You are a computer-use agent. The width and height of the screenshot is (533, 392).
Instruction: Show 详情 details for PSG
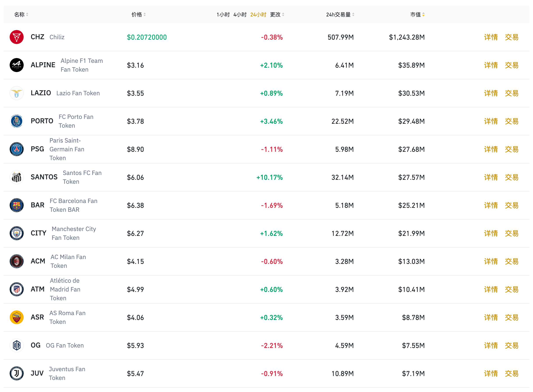coord(491,149)
